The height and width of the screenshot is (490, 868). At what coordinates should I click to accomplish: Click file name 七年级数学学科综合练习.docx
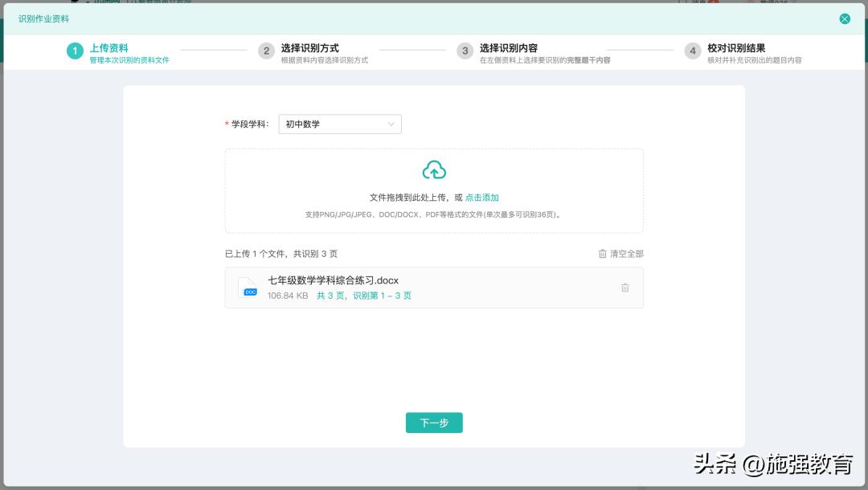pyautogui.click(x=333, y=280)
